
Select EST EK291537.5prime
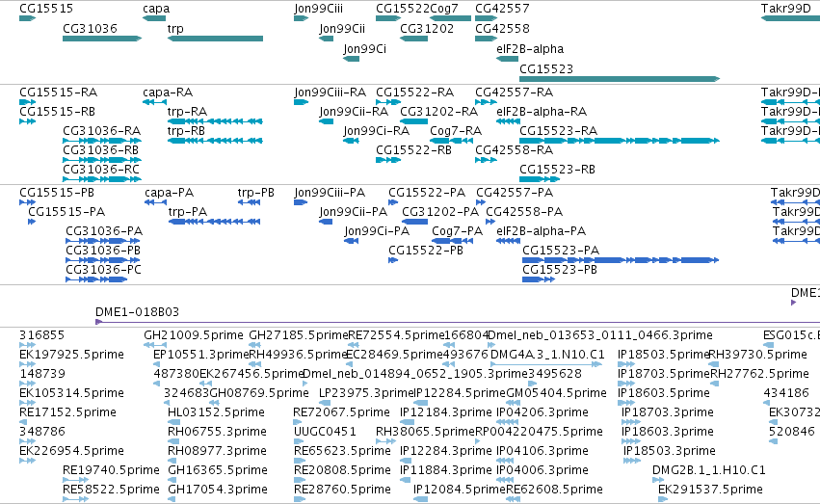click(x=663, y=500)
